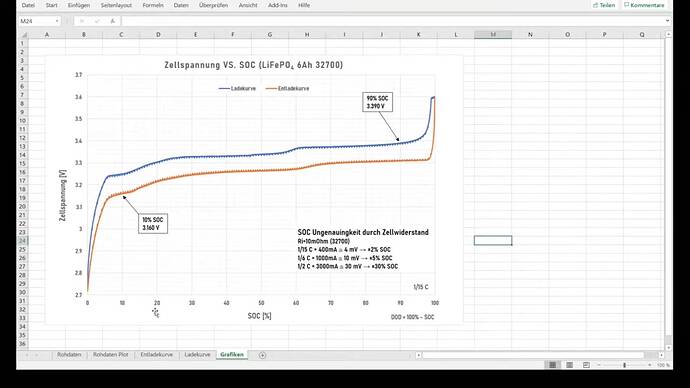The image size is (690, 388).
Task: Click the Entladekurve legend entry
Action: coord(287,88)
